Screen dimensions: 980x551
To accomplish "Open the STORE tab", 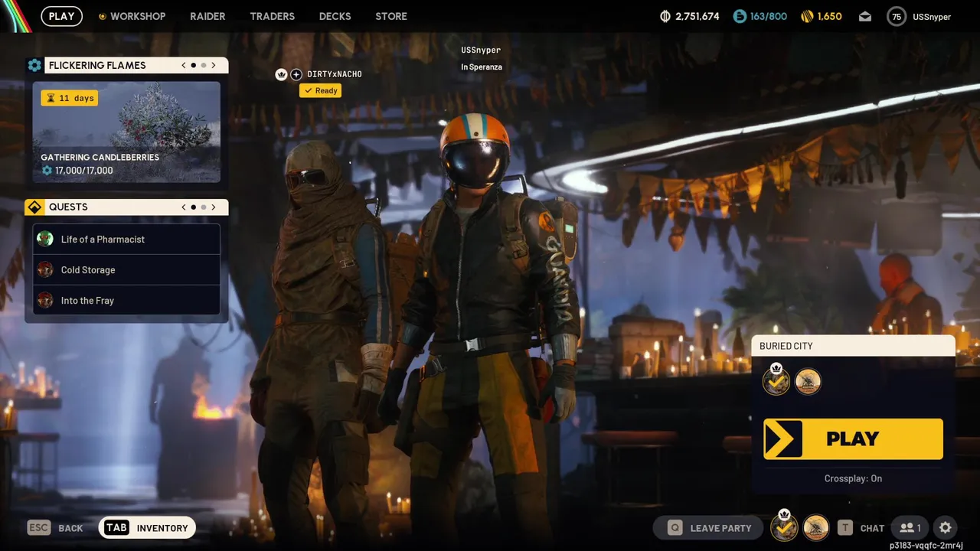I will [x=391, y=16].
